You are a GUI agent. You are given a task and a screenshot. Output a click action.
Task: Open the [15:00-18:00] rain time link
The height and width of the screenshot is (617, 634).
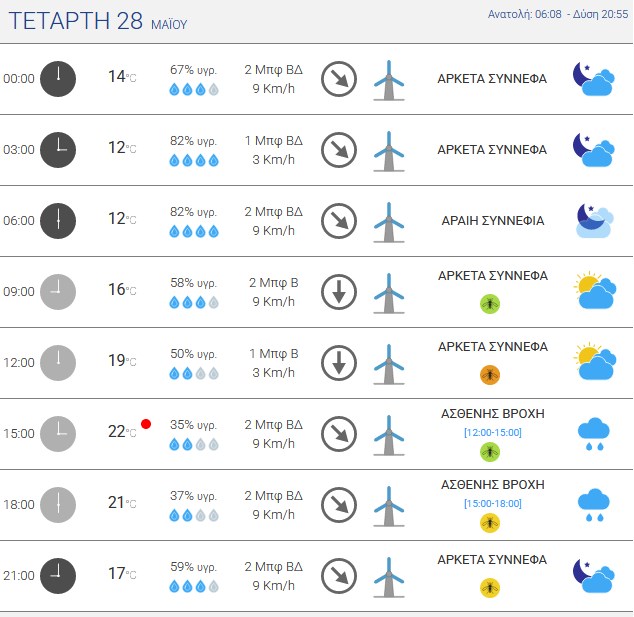pos(492,503)
